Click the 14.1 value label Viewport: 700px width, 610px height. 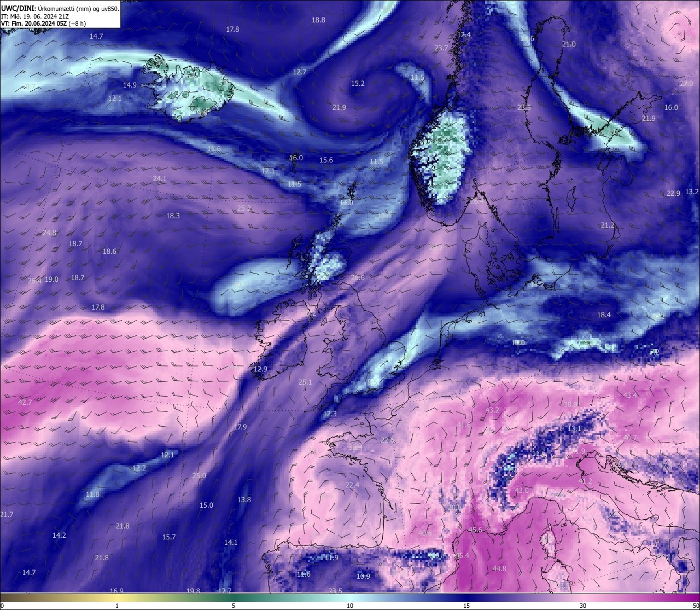click(231, 542)
